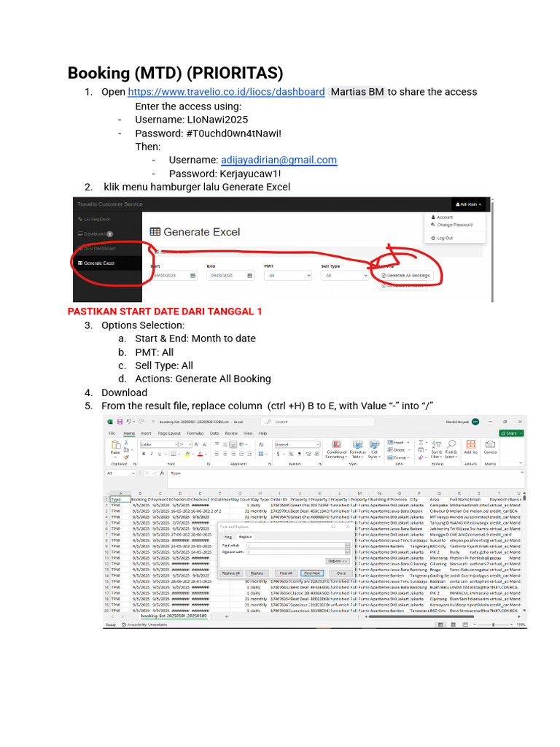560x747 pixels.
Task: Open the Excel Data tab
Action: (214, 433)
